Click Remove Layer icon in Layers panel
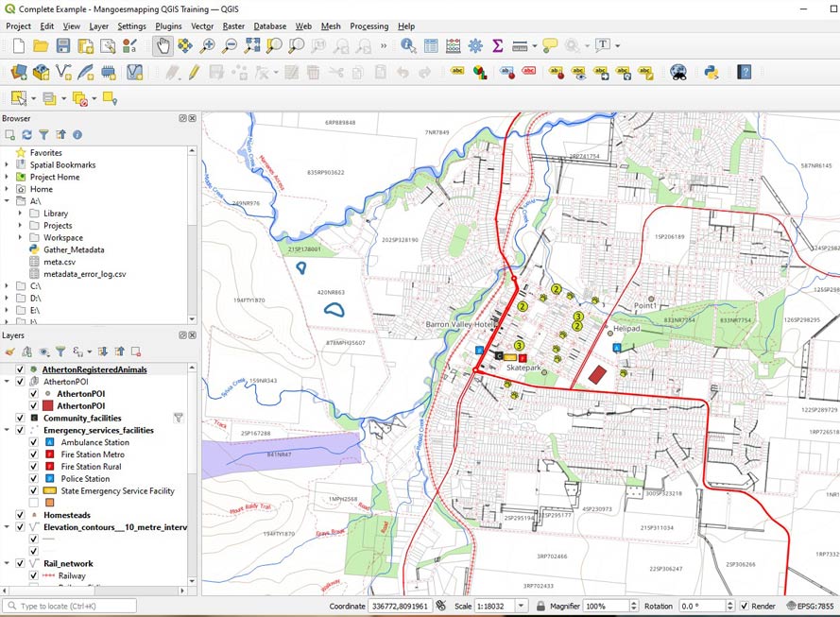840x617 pixels. pyautogui.click(x=136, y=351)
